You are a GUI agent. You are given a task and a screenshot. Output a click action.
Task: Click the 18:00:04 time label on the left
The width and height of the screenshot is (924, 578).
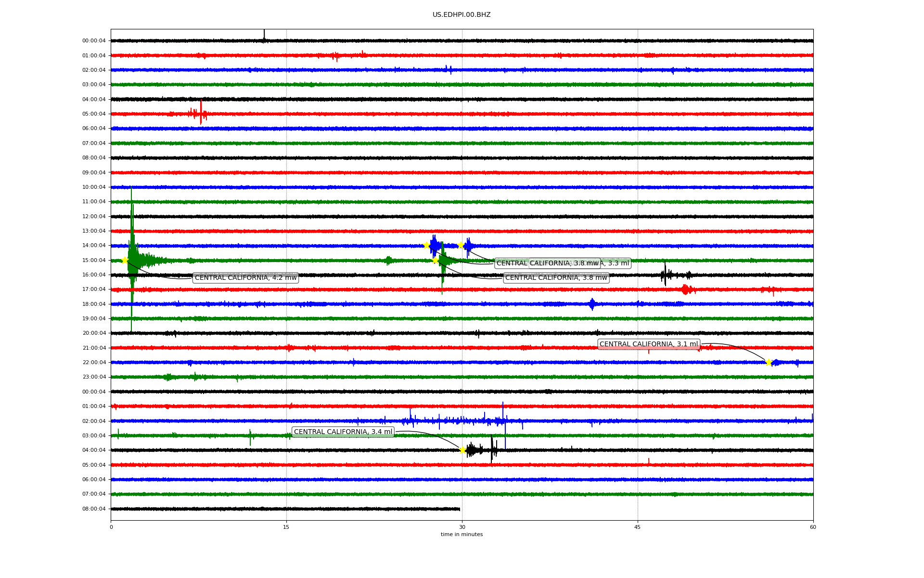(x=94, y=304)
